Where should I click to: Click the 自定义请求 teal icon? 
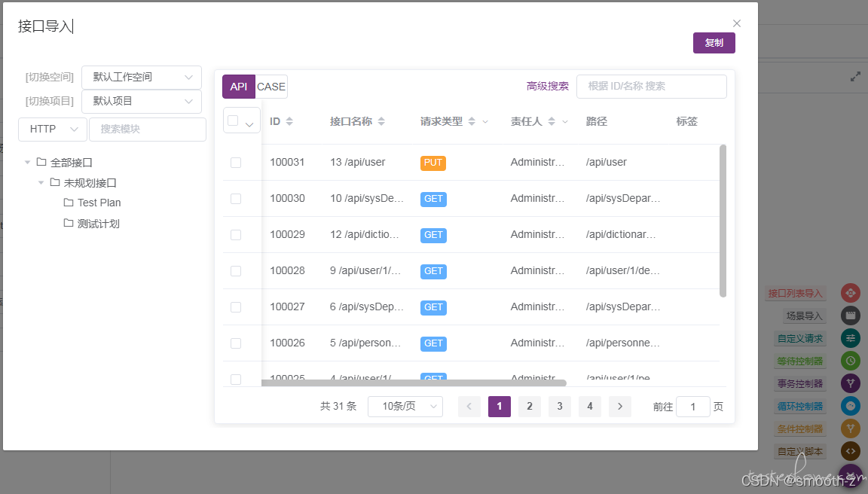coord(851,338)
